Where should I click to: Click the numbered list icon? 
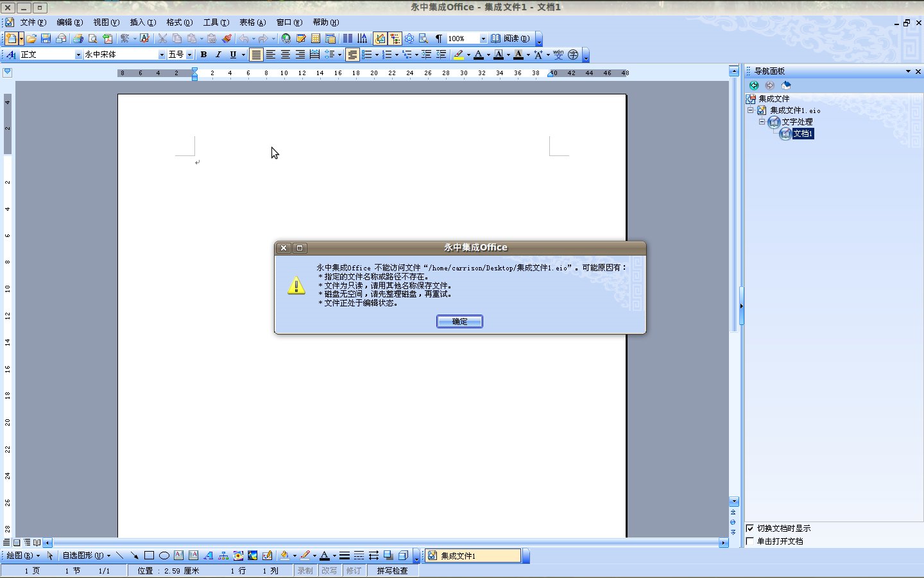(387, 55)
